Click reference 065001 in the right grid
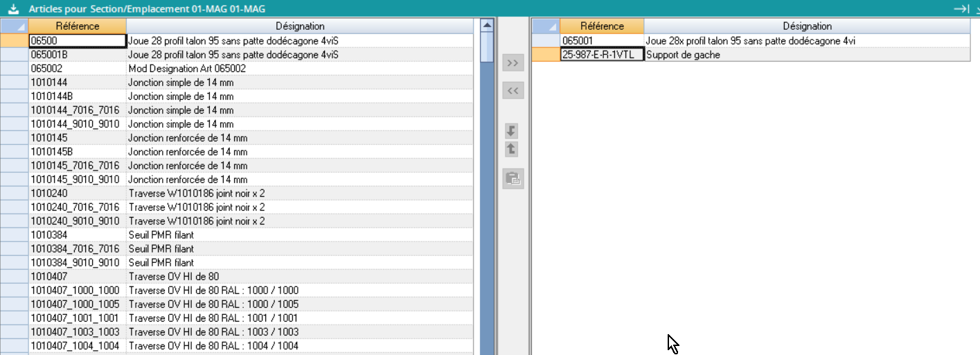The width and height of the screenshot is (980, 355). (602, 41)
